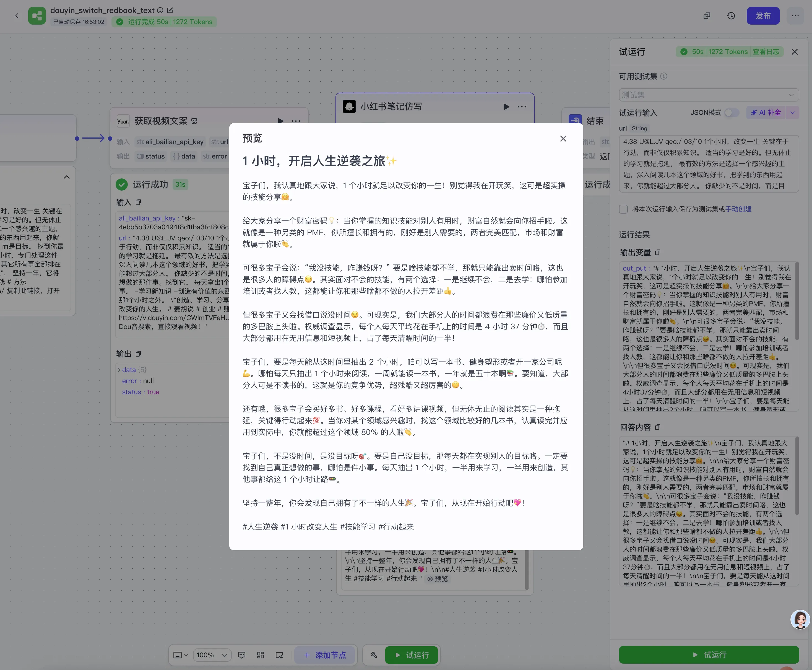812x670 pixels.
Task: Copy the 回答内容 content icon
Action: [x=658, y=427]
